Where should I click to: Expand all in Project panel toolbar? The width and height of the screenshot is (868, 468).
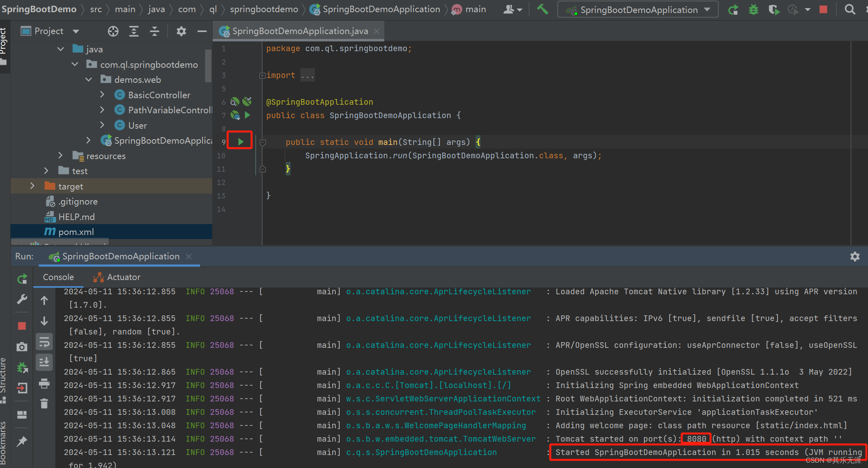pos(134,31)
